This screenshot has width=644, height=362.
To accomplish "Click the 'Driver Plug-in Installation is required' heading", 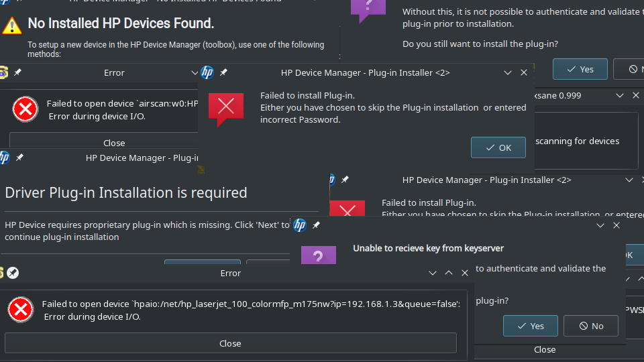I will (126, 193).
